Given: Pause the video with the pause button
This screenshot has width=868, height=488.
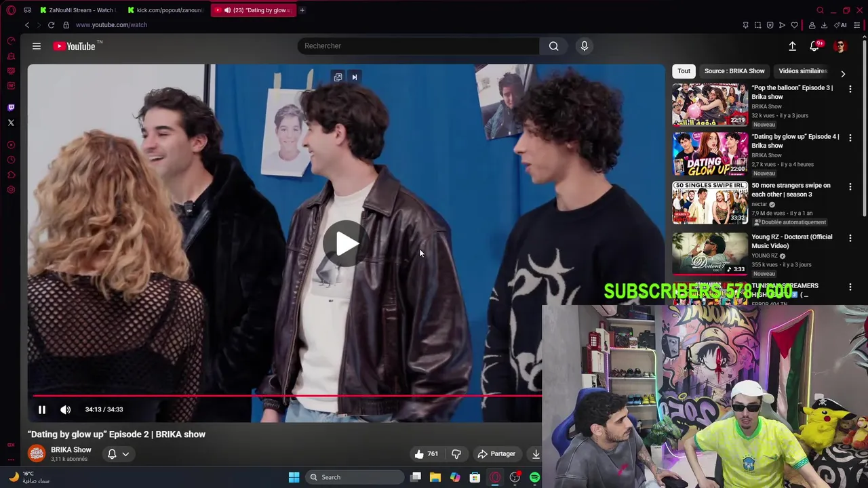Looking at the screenshot, I should 41,409.
